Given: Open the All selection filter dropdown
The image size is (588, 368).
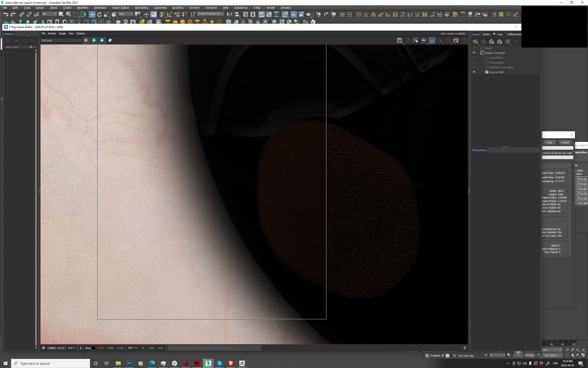Looking at the screenshot, I should (49, 14).
